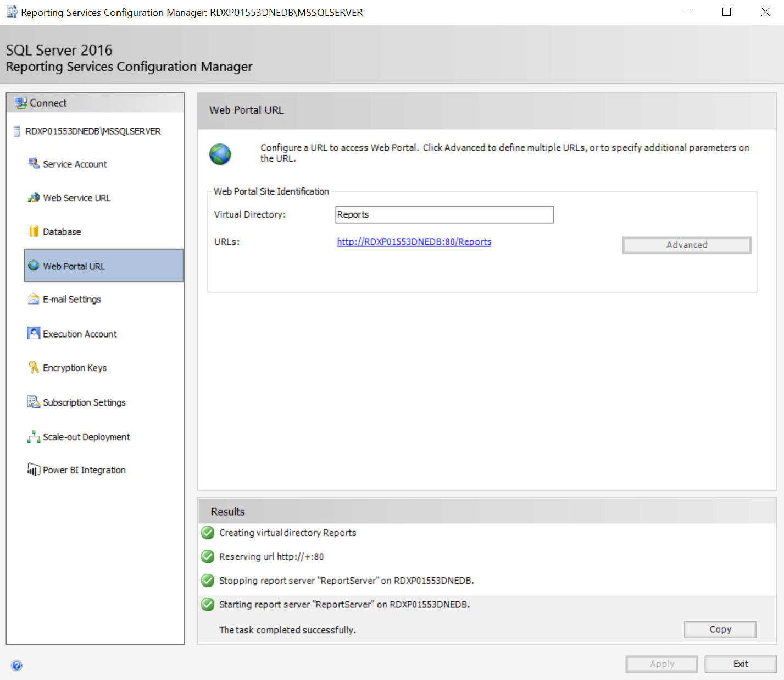Exit the configuration manager
The image size is (784, 680).
[x=741, y=664]
